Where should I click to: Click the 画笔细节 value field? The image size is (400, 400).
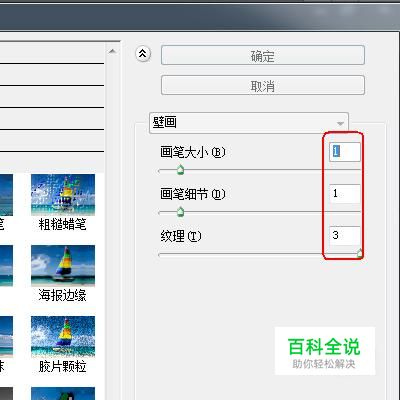tap(344, 194)
